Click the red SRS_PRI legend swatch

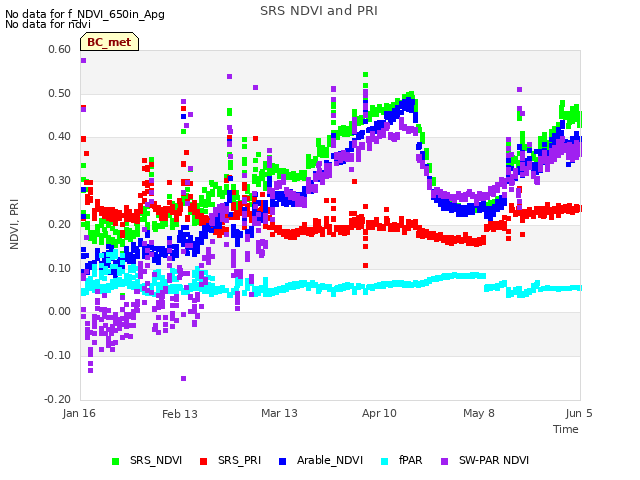(203, 461)
